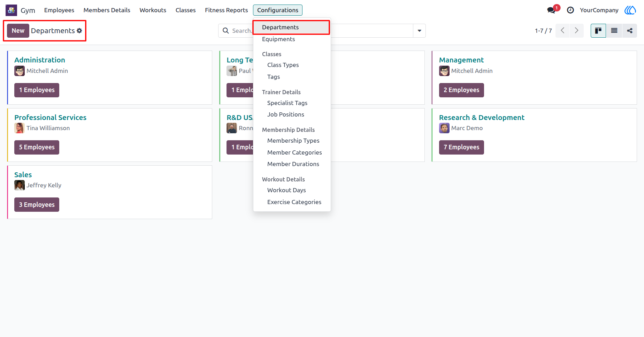Select Member Durations entry

292,164
